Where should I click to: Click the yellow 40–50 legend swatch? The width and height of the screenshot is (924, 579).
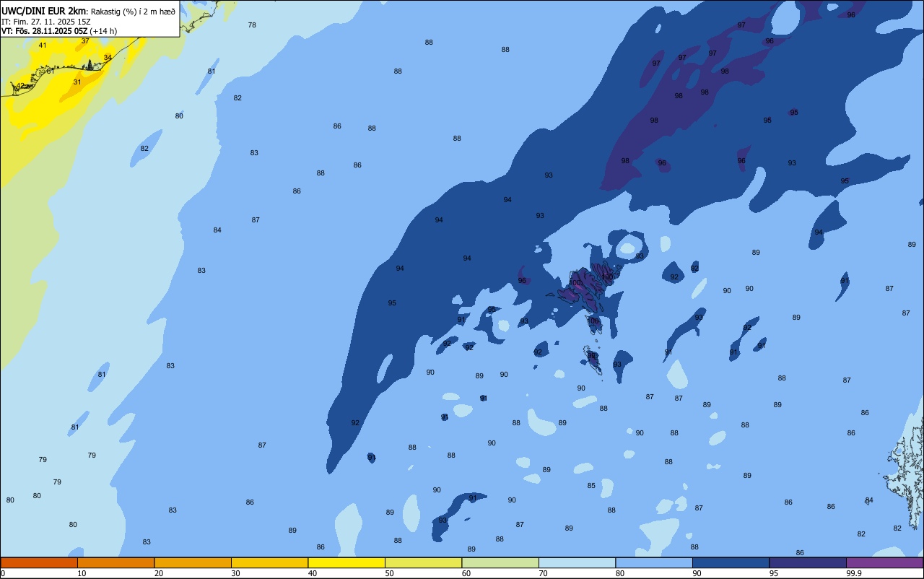click(346, 562)
